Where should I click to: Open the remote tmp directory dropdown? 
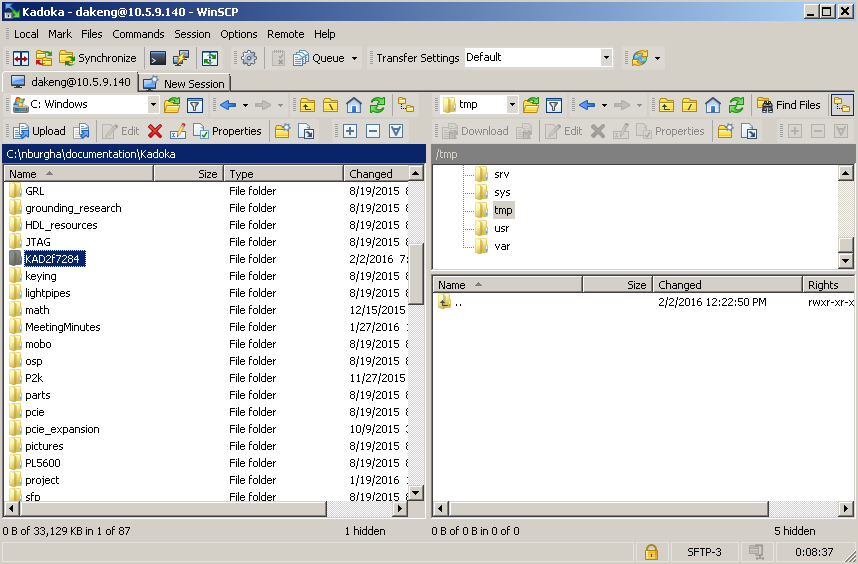512,104
